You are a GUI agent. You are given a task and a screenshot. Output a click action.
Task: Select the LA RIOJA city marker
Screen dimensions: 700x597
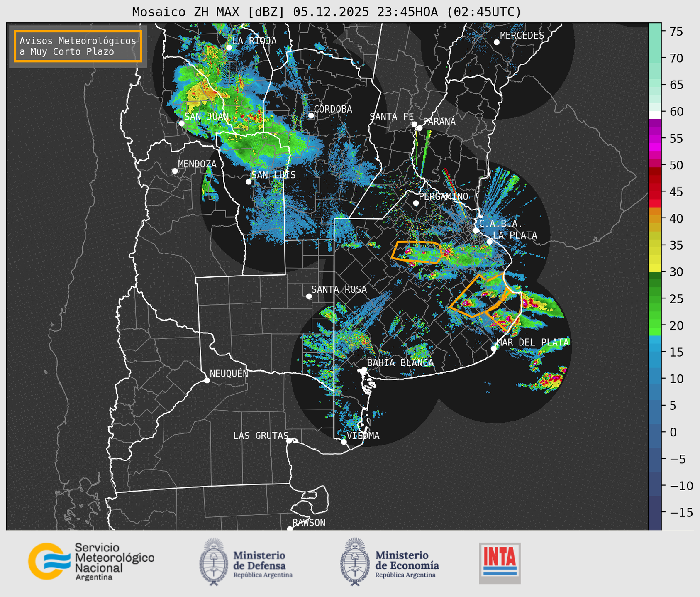tap(229, 48)
